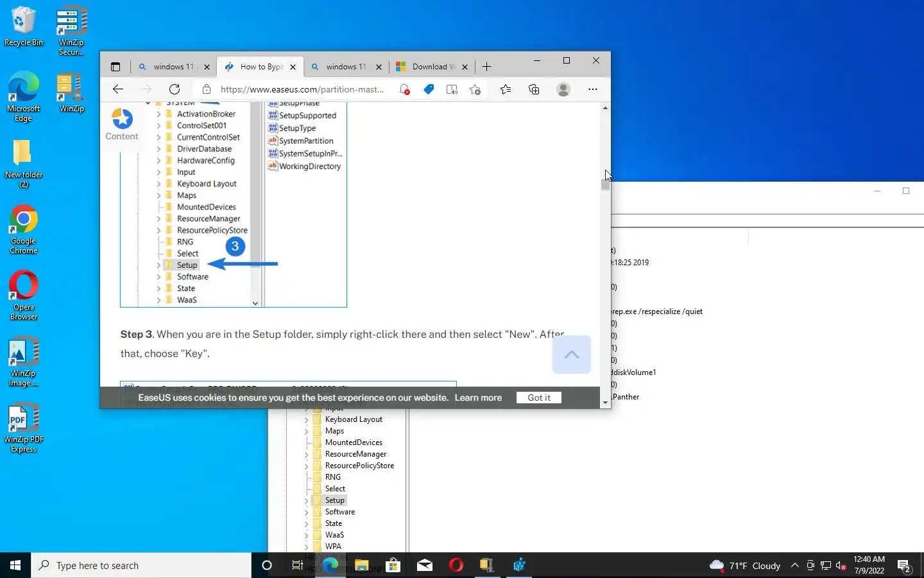The width and height of the screenshot is (924, 578).
Task: Expand State key in Registry Editor
Action: click(307, 523)
